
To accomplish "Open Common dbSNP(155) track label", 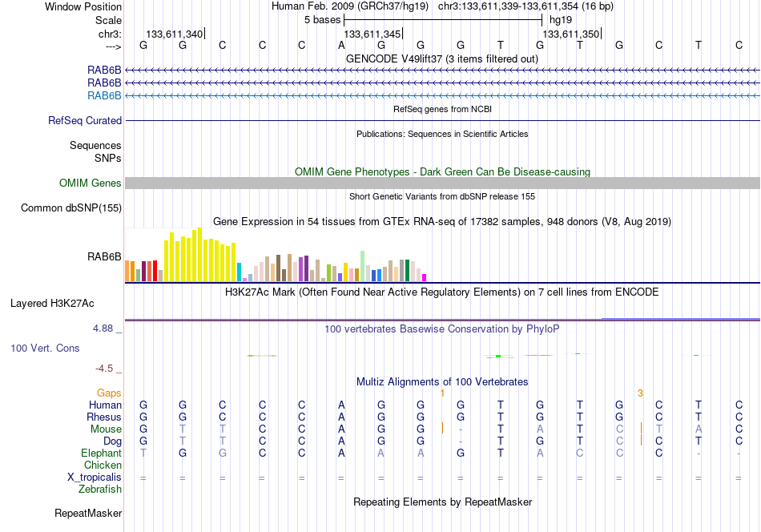I will coord(70,208).
